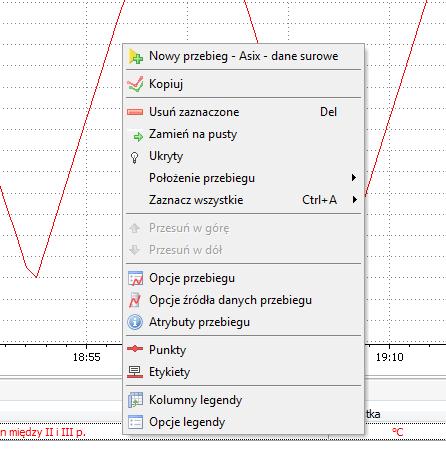Toggle Etykiety menu entry
Screen dimensions: 446x463
click(243, 372)
